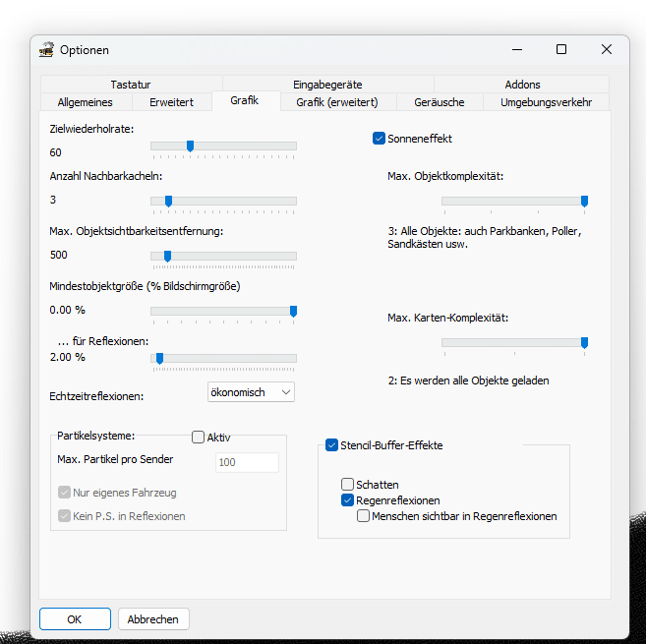
Task: Enable Menschen sichtbar in Regenreflexionen
Action: point(364,516)
